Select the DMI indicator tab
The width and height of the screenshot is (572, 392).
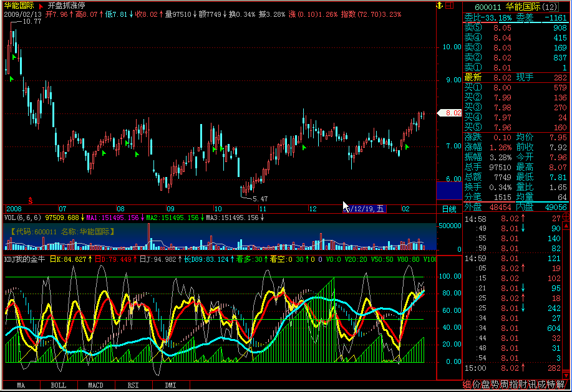[170, 385]
